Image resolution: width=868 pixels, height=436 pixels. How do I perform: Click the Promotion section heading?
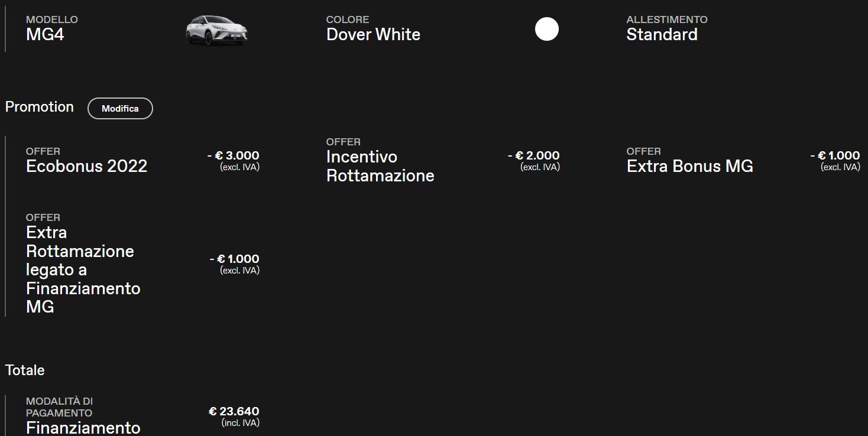pyautogui.click(x=40, y=107)
